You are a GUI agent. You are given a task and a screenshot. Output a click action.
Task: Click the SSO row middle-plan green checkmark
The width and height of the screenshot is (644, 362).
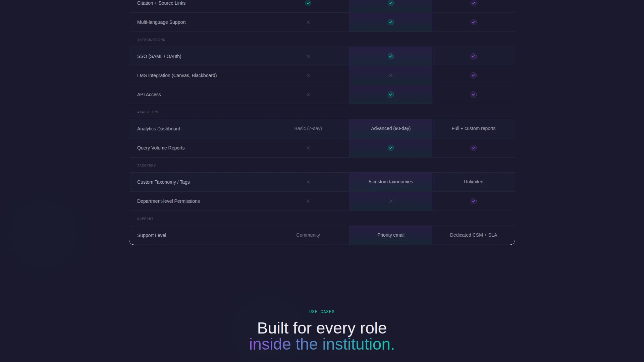point(391,56)
